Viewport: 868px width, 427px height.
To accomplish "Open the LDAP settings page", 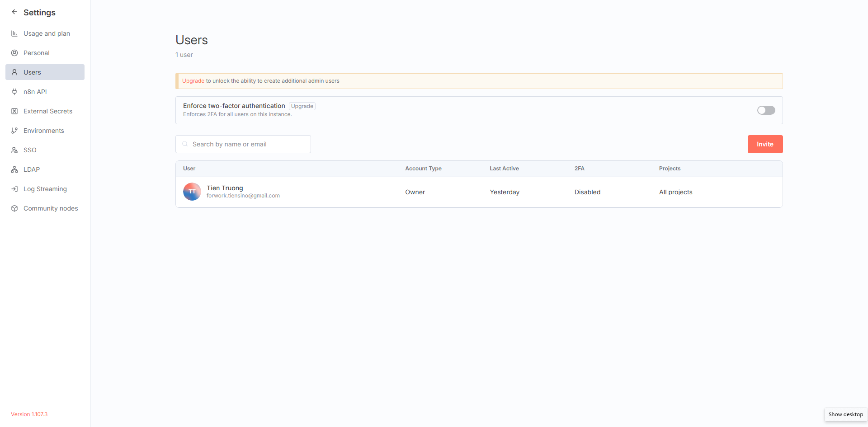I will tap(45, 169).
